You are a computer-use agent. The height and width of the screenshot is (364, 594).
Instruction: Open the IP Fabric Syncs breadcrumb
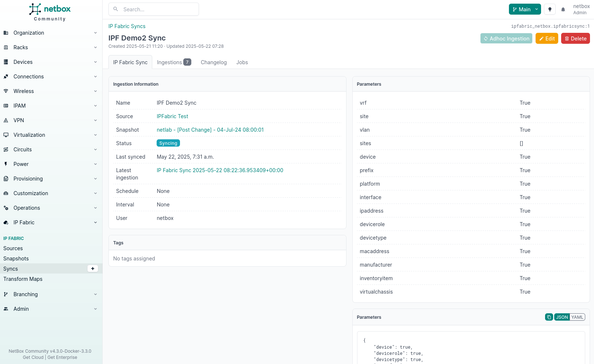point(127,26)
